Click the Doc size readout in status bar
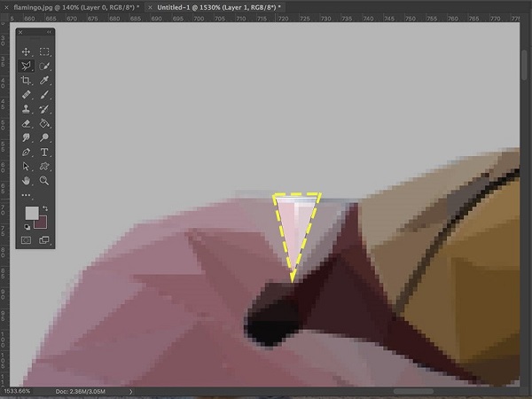Image resolution: width=532 pixels, height=399 pixels. coord(81,392)
